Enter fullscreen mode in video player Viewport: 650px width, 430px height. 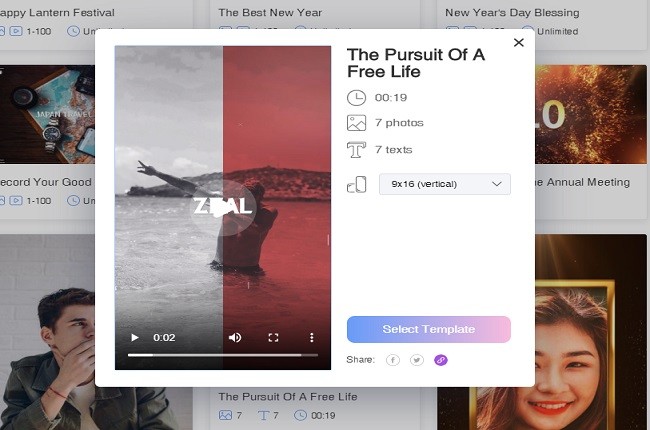(x=273, y=338)
